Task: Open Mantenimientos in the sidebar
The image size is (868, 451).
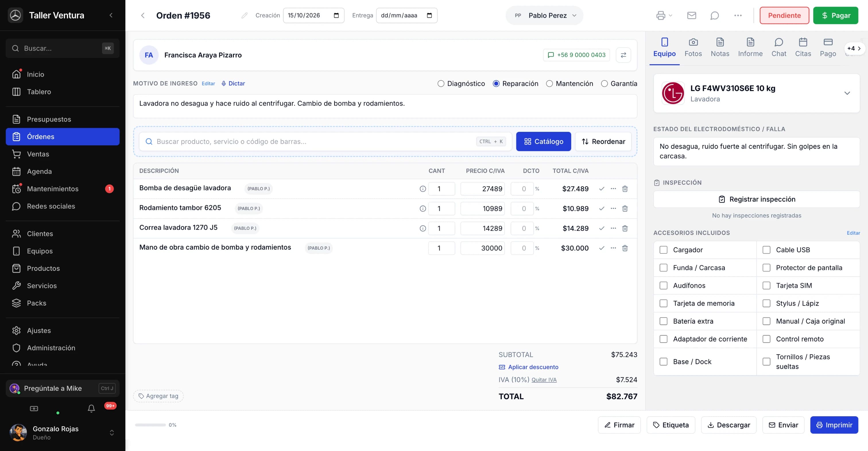Action: [x=63, y=189]
